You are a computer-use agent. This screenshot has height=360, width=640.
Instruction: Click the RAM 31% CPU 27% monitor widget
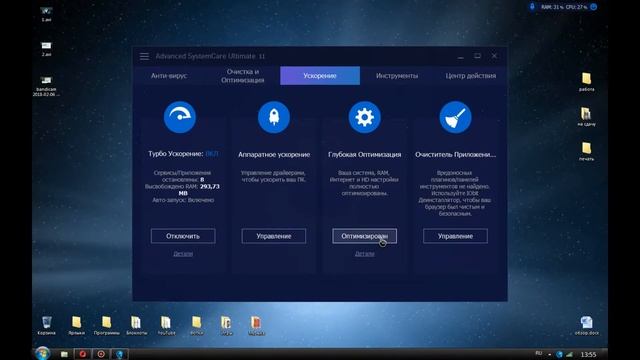(564, 7)
